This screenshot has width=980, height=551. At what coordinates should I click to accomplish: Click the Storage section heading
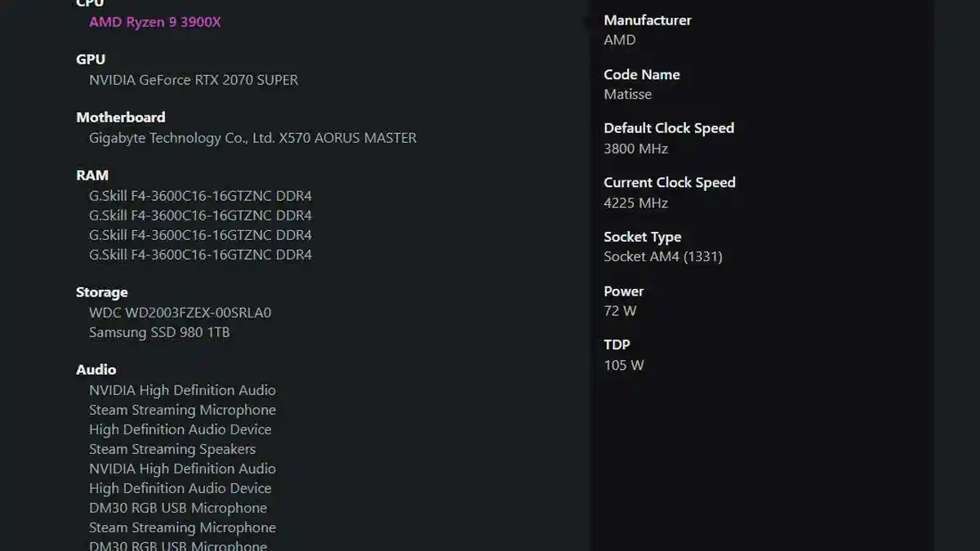coord(102,292)
